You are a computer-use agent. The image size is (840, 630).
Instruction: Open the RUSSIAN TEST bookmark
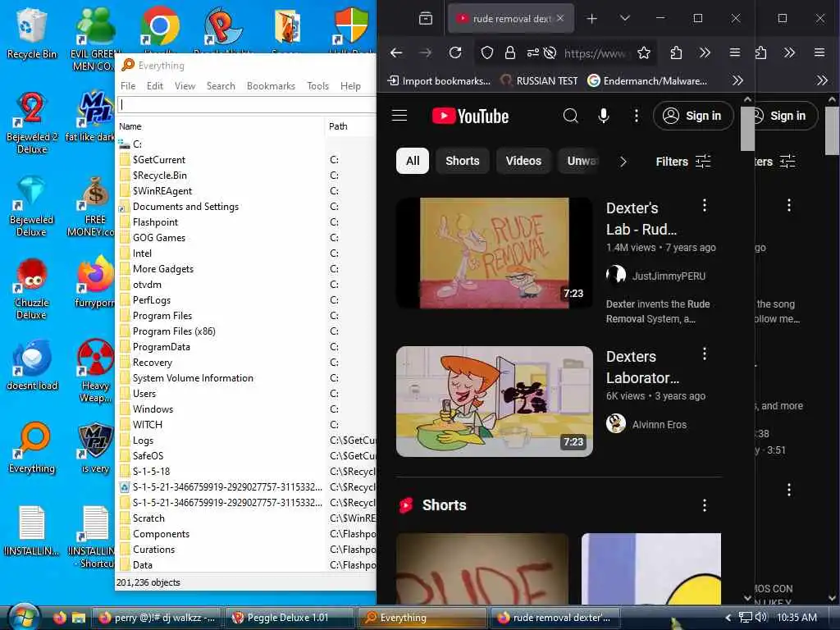[539, 81]
